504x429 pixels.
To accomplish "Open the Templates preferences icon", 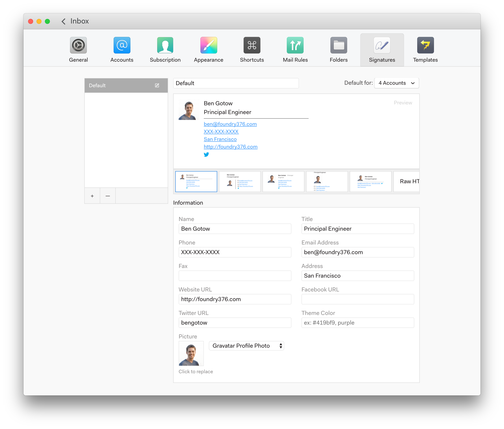I will [425, 45].
